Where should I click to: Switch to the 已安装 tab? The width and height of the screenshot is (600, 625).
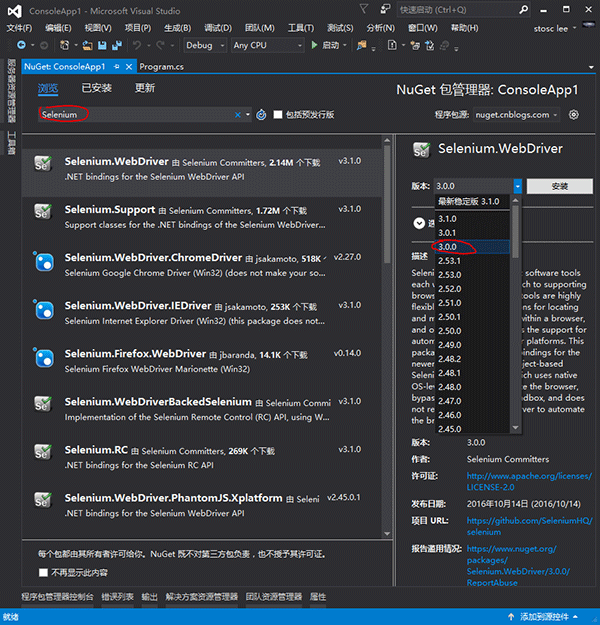(96, 88)
